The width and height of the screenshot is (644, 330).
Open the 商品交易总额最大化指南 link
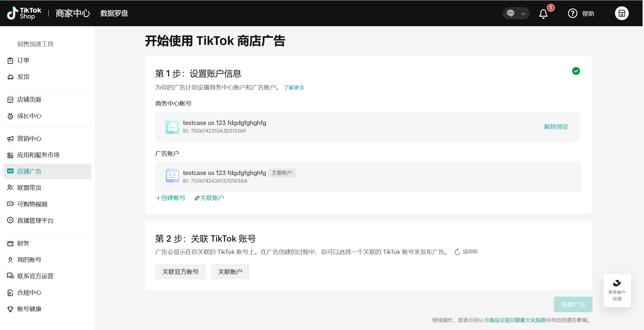(517, 320)
